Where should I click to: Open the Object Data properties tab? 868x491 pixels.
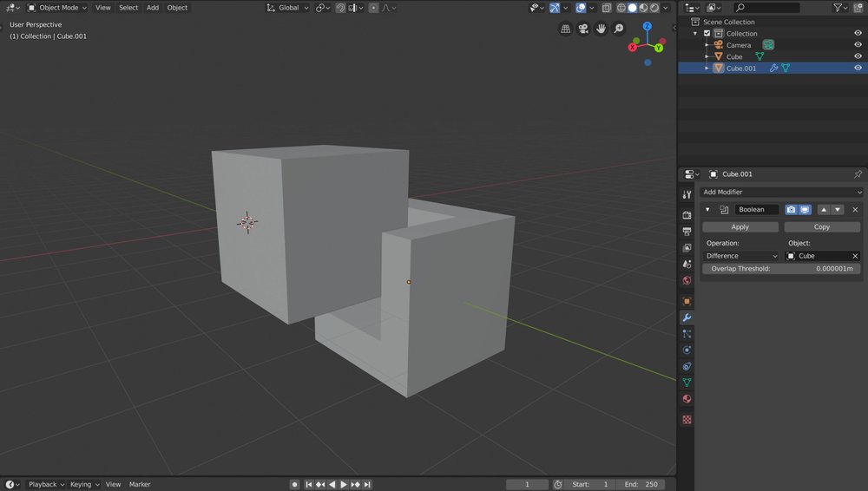(x=687, y=383)
